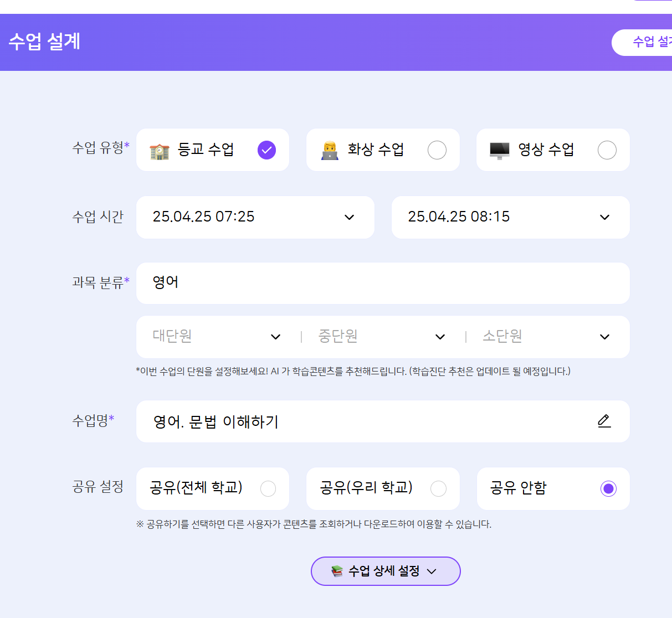This screenshot has width=672, height=618.
Task: Expand the 수업 상세 설정 section
Action: [x=386, y=571]
